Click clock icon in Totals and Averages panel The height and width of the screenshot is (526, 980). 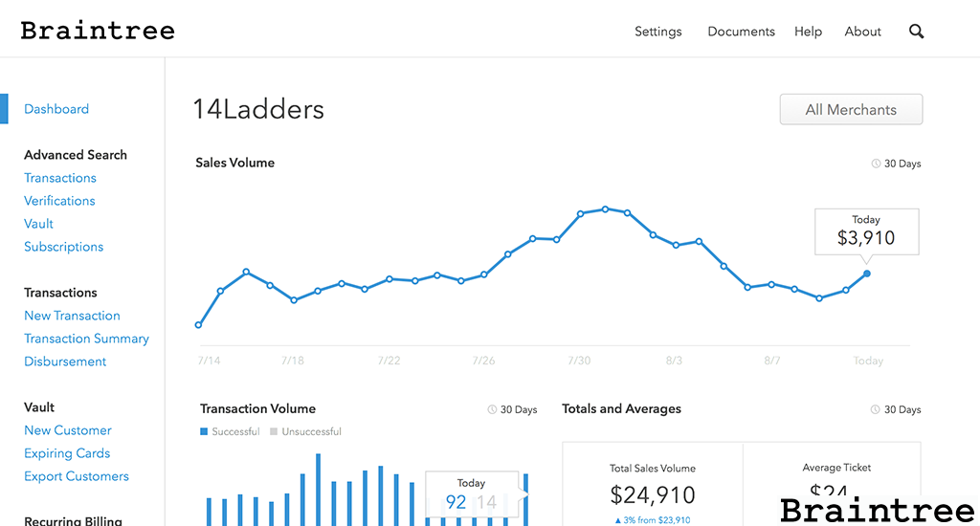876,409
